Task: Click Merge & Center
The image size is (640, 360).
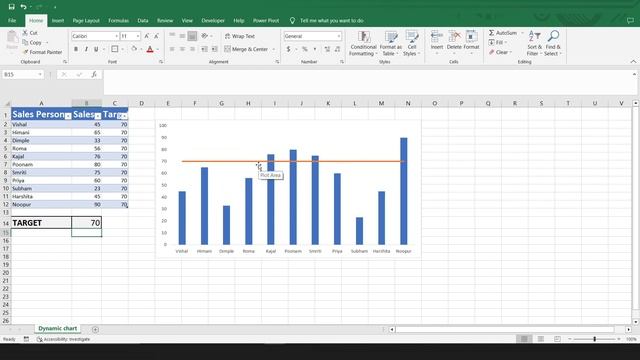Action: tap(246, 49)
